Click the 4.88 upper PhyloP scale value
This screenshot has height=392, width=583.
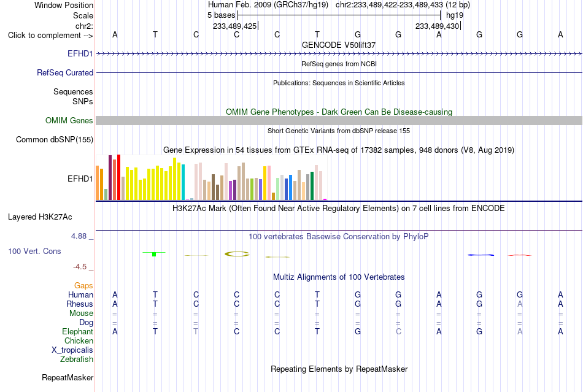pyautogui.click(x=79, y=236)
